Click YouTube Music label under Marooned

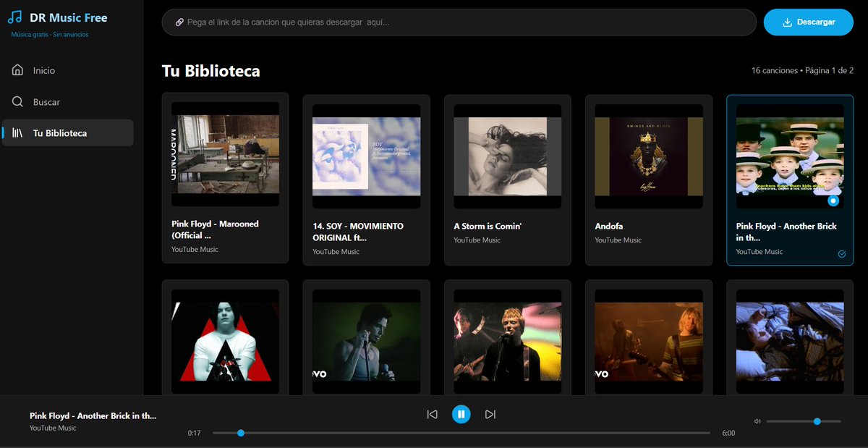(195, 249)
